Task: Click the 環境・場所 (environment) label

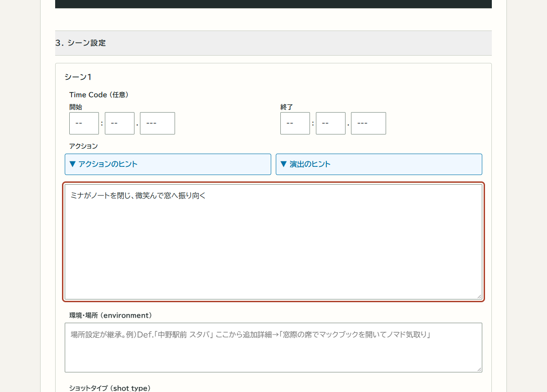Action: coord(110,315)
